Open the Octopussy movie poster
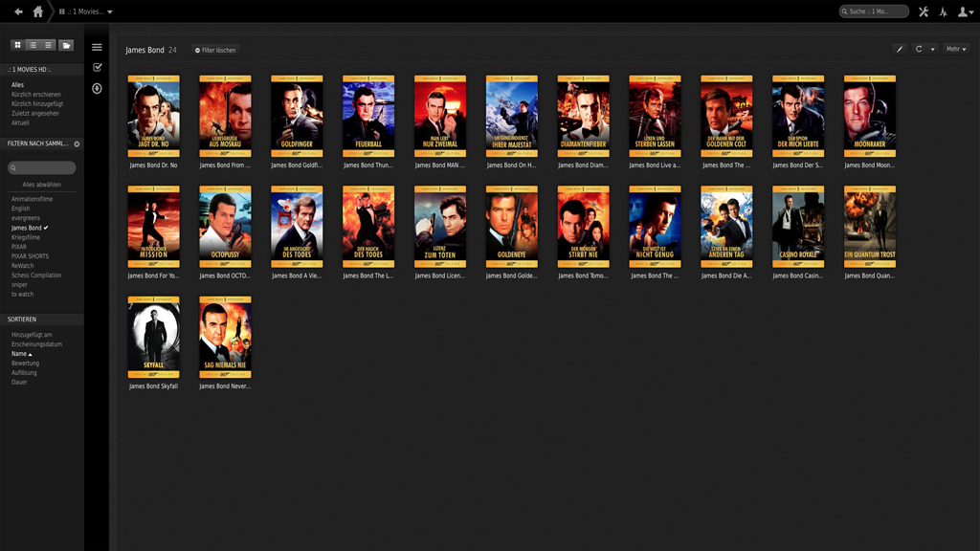 tap(226, 227)
